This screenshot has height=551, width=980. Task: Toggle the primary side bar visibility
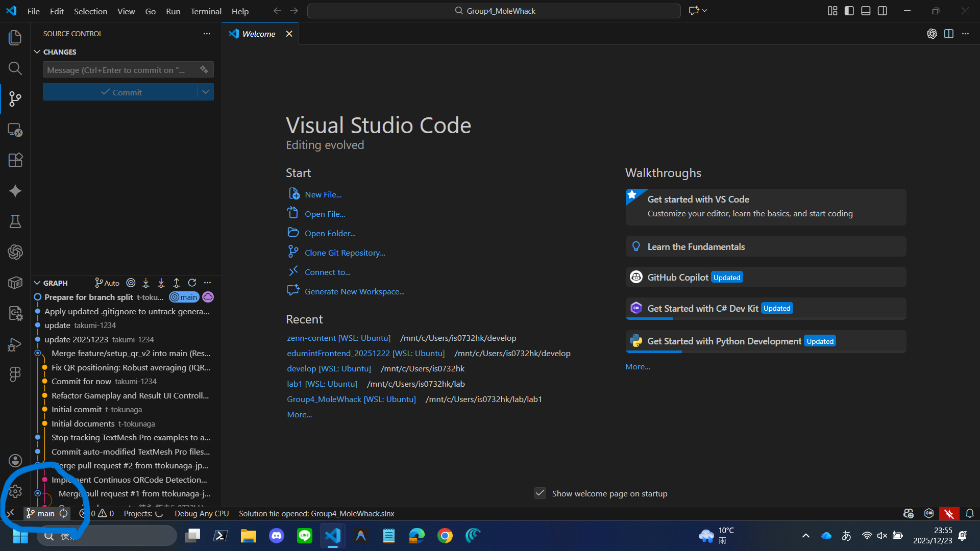(x=849, y=11)
